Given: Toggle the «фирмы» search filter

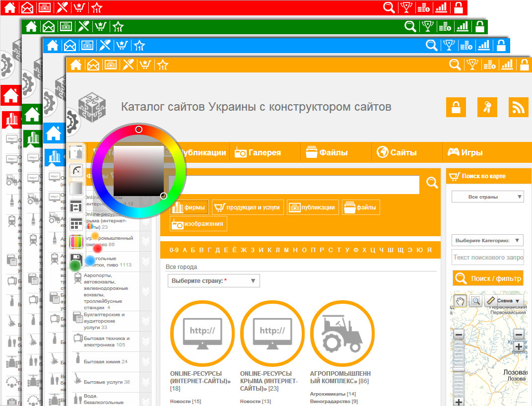Looking at the screenshot, I should pos(190,207).
